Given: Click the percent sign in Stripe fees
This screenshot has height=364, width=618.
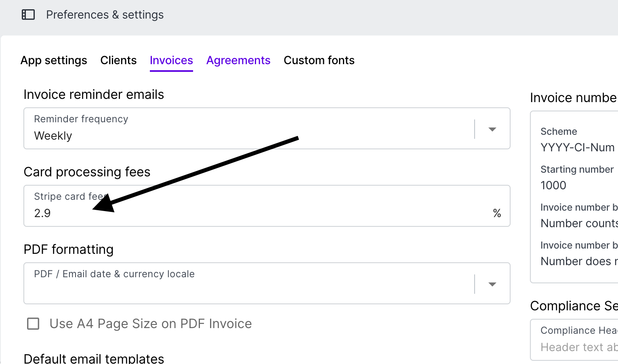Looking at the screenshot, I should [497, 213].
